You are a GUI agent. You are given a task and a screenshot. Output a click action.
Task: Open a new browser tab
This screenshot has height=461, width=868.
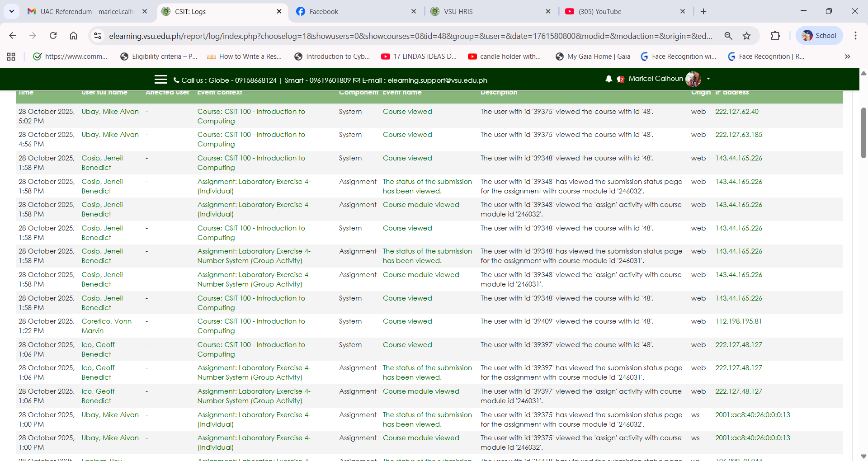coord(703,12)
